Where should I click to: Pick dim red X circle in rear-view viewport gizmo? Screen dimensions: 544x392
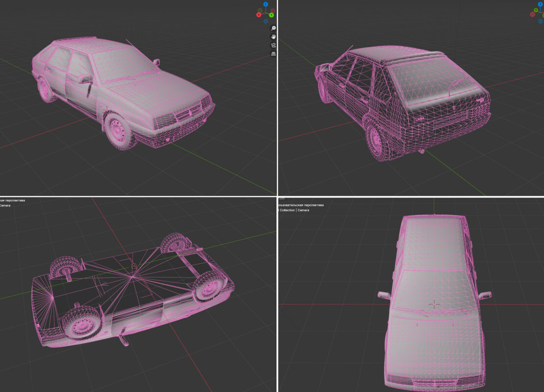pyautogui.click(x=533, y=14)
